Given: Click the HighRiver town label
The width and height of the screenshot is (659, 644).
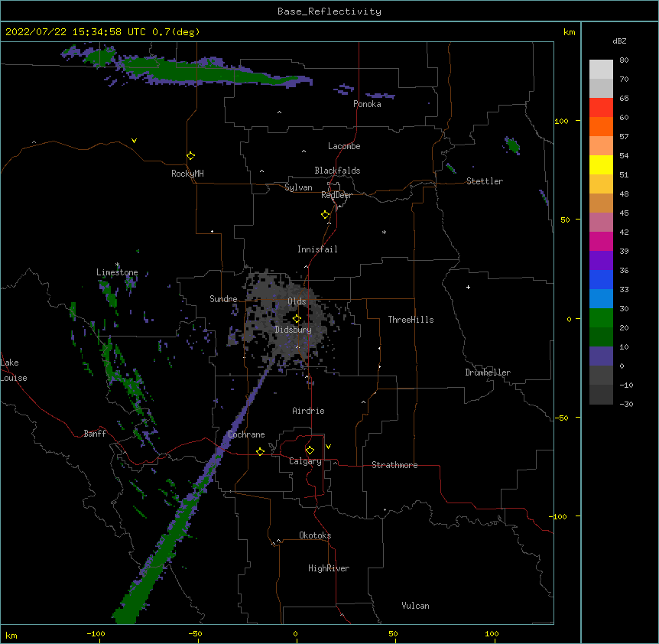Looking at the screenshot, I should (329, 568).
